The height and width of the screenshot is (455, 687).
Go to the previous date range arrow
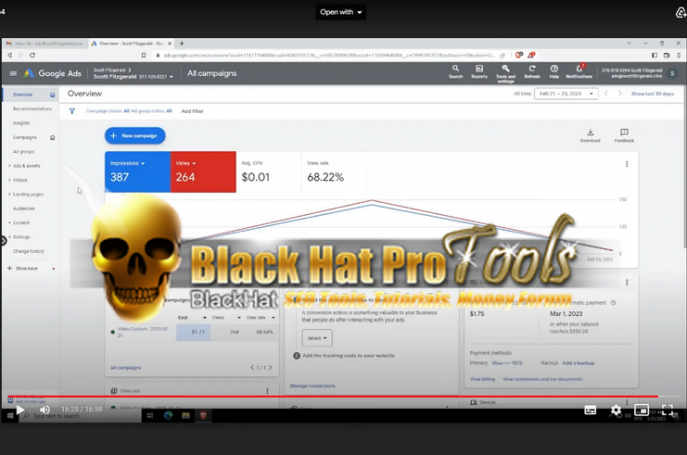tap(606, 94)
